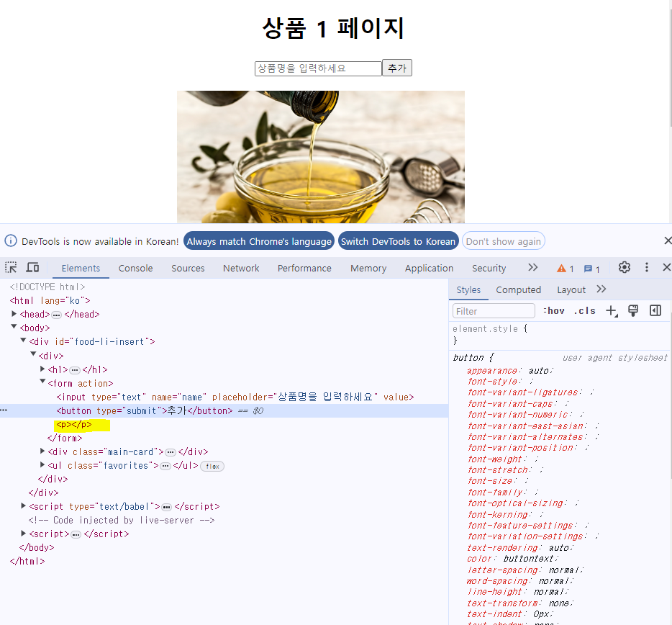Viewport: 672px width, 625px height.
Task: Switch to the Console tab
Action: [x=135, y=268]
